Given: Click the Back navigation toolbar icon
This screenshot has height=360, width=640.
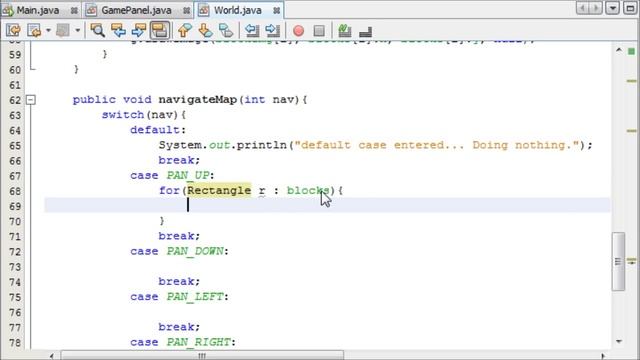Looking at the screenshot, I should [x=34, y=30].
